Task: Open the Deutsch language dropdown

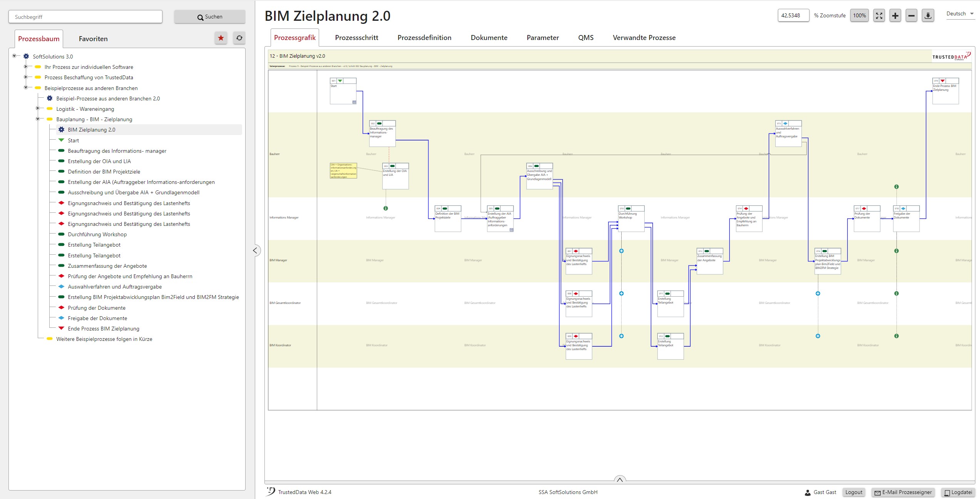Action: [960, 14]
